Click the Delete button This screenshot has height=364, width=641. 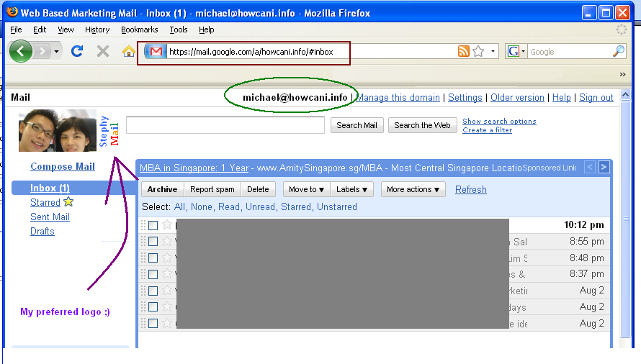click(258, 189)
